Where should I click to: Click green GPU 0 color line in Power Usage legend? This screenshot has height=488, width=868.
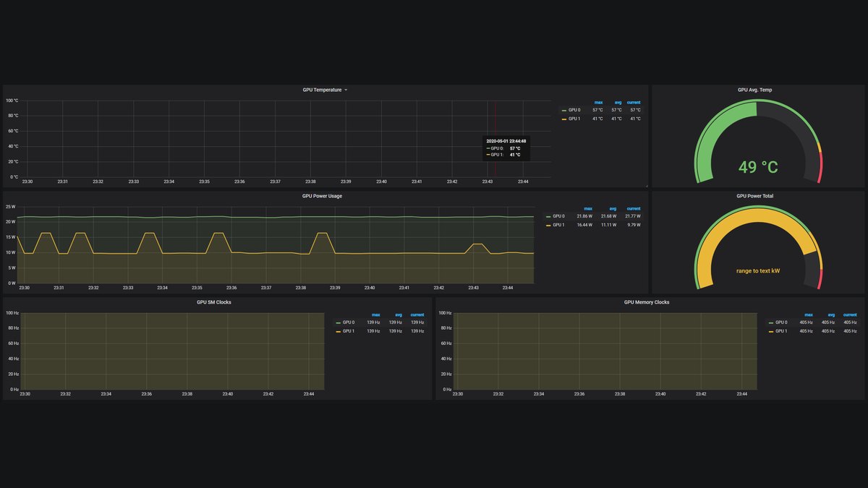tap(548, 216)
